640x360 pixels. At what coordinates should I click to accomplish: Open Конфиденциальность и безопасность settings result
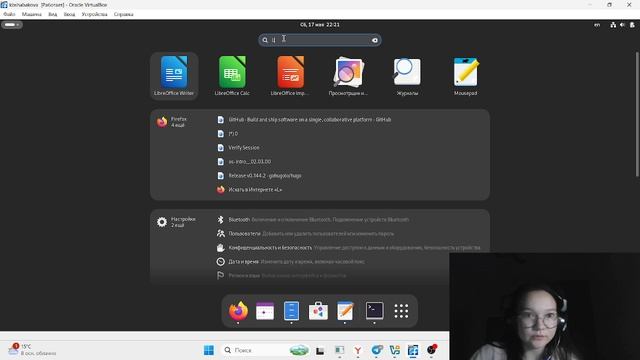pos(350,247)
